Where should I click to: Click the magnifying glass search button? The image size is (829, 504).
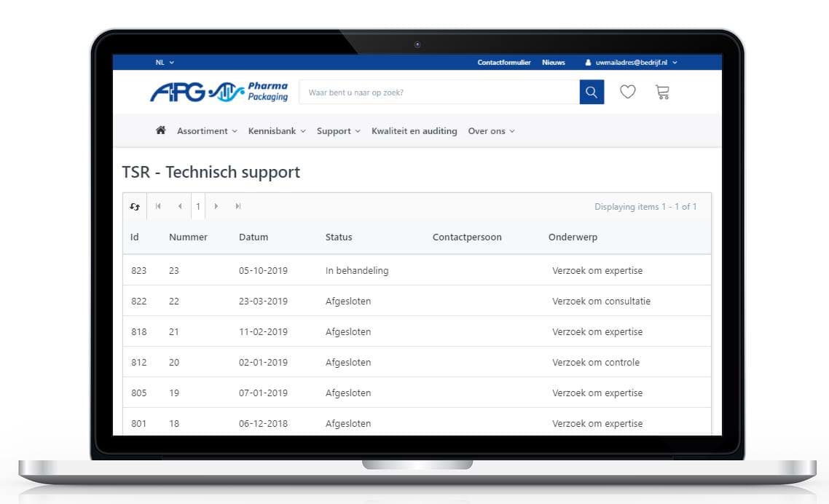592,92
